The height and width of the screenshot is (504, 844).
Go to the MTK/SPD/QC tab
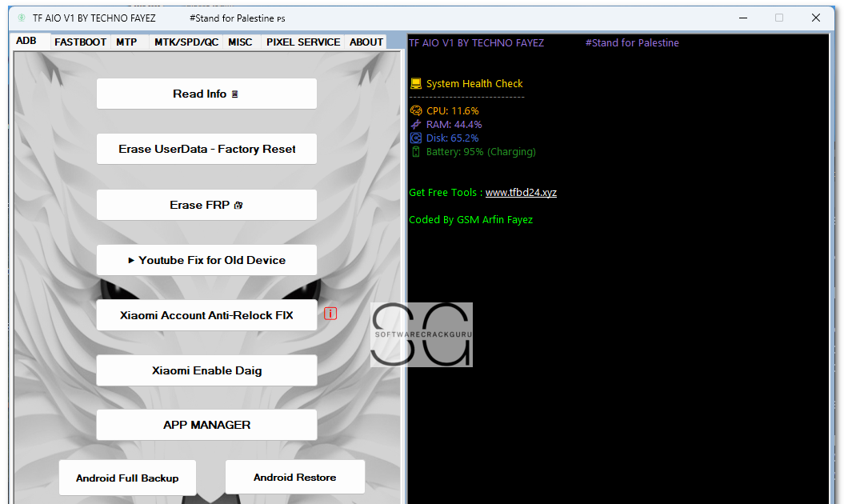[x=186, y=42]
